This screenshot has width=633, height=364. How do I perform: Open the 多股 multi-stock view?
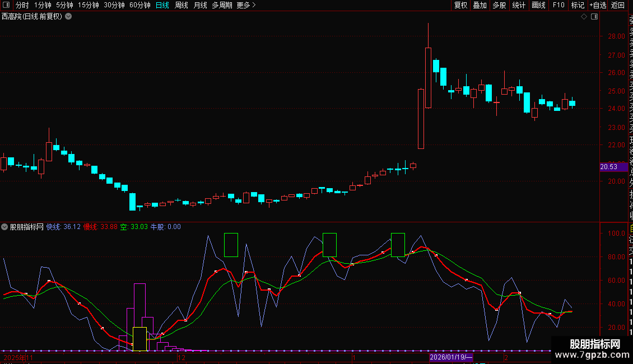click(x=499, y=5)
